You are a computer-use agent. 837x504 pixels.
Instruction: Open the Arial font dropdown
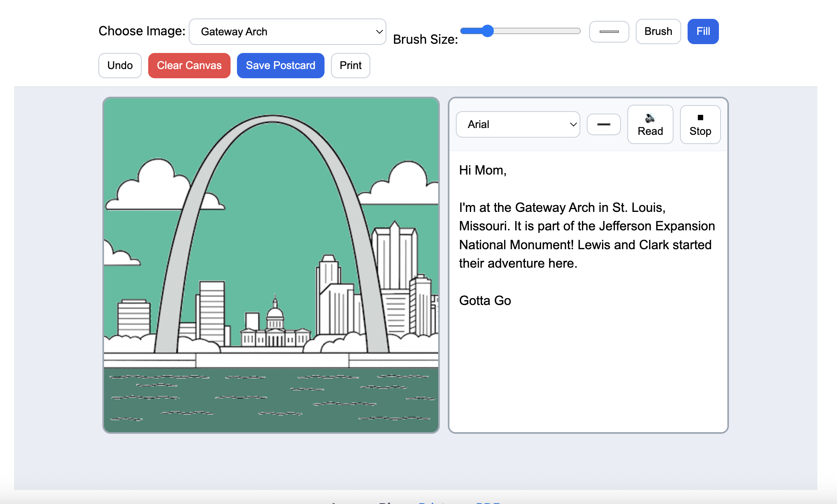point(518,124)
